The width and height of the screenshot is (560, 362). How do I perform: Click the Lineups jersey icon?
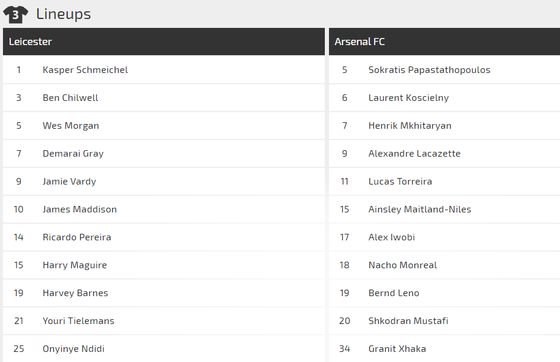tap(15, 14)
